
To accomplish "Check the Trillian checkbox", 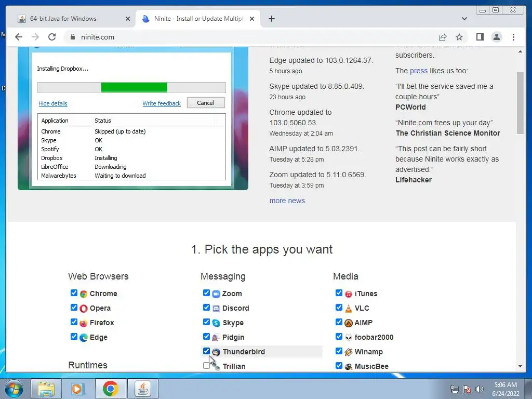I will pyautogui.click(x=206, y=366).
